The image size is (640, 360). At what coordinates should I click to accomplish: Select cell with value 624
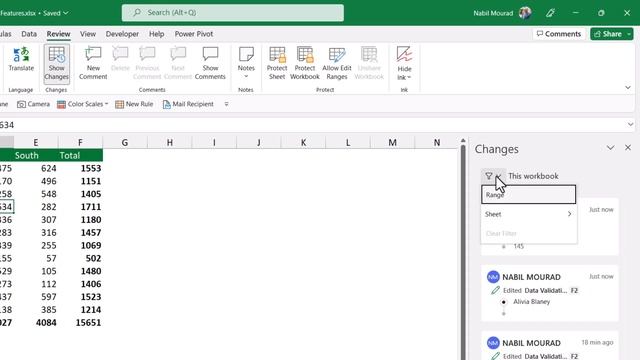(36, 168)
